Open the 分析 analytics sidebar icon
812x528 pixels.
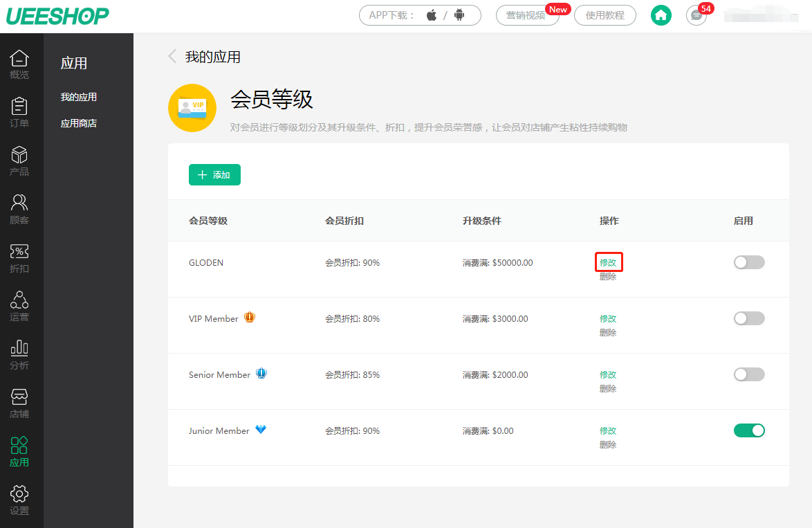coord(19,355)
